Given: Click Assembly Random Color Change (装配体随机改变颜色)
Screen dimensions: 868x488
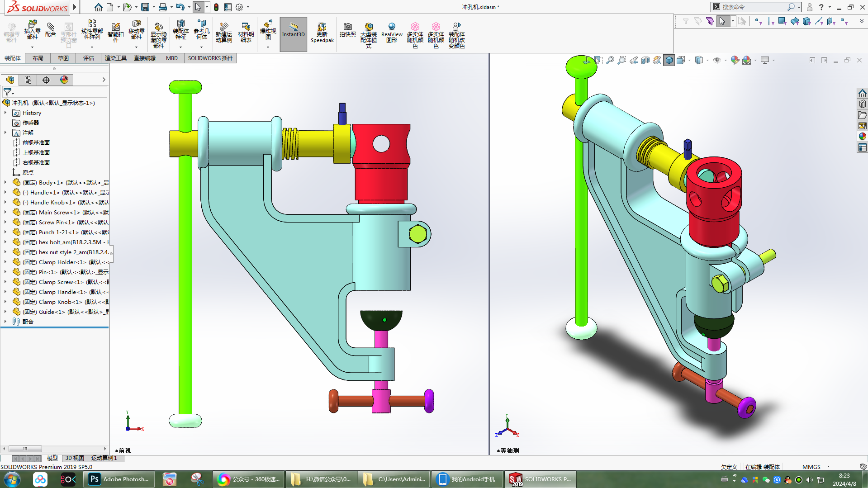Looking at the screenshot, I should coord(456,34).
